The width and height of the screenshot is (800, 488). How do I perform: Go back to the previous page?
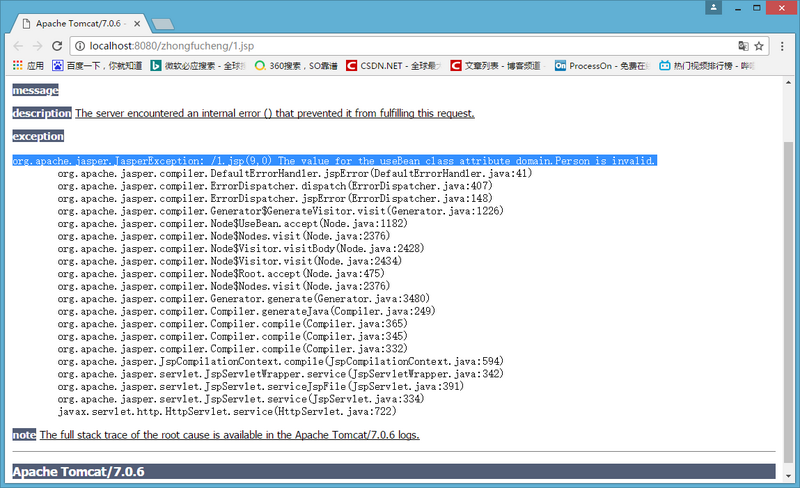18,46
